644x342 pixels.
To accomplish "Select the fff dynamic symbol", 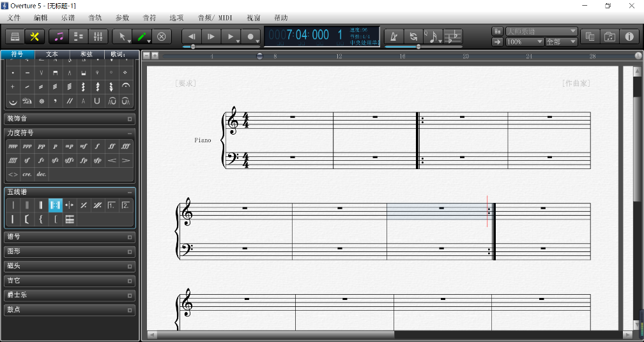I will 126,146.
